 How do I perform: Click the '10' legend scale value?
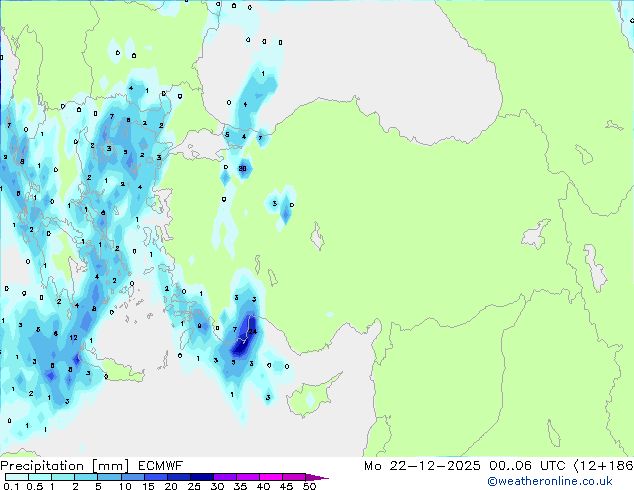(125, 486)
